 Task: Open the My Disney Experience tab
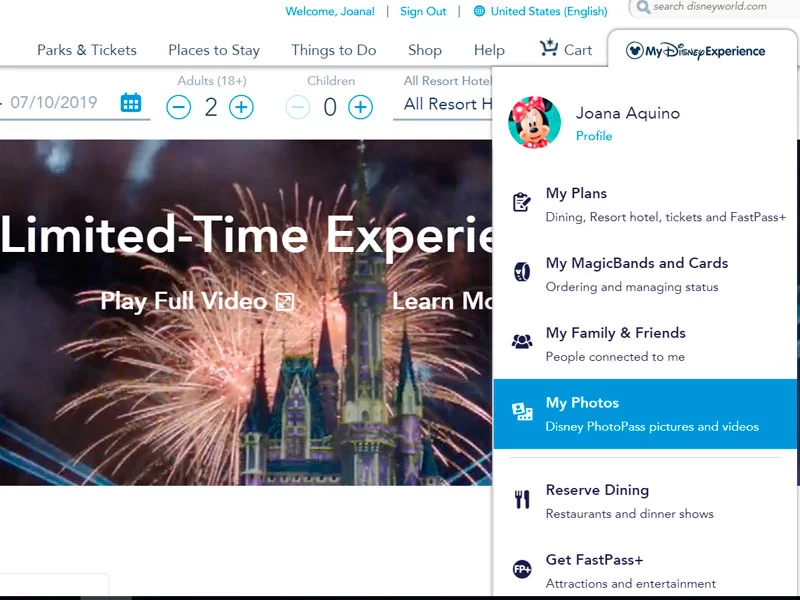pyautogui.click(x=702, y=50)
